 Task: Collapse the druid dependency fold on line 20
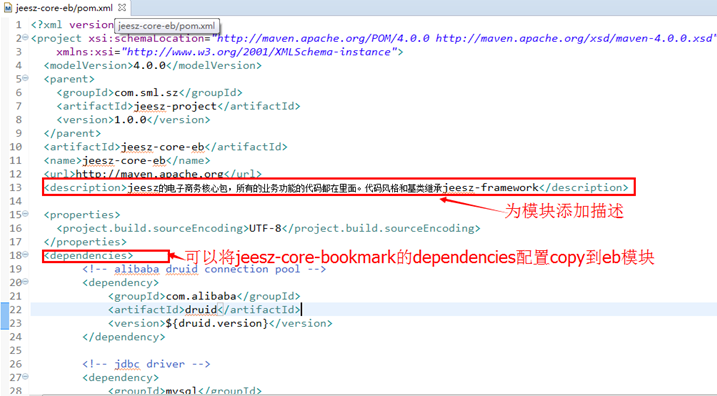pos(26,282)
